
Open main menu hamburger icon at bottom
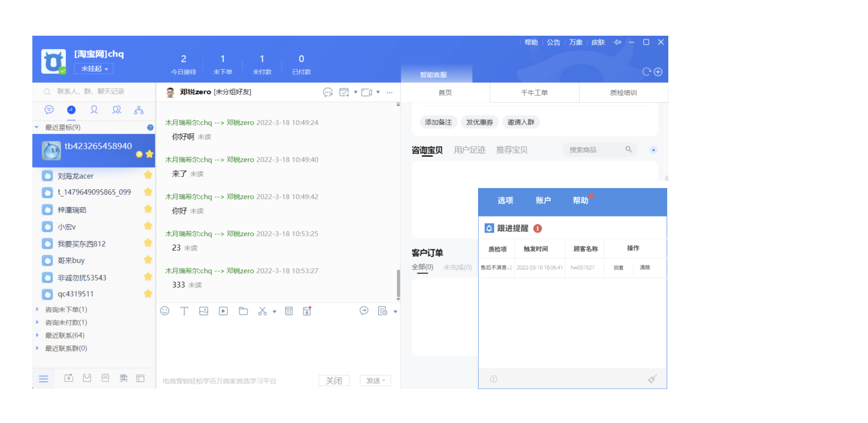(44, 379)
